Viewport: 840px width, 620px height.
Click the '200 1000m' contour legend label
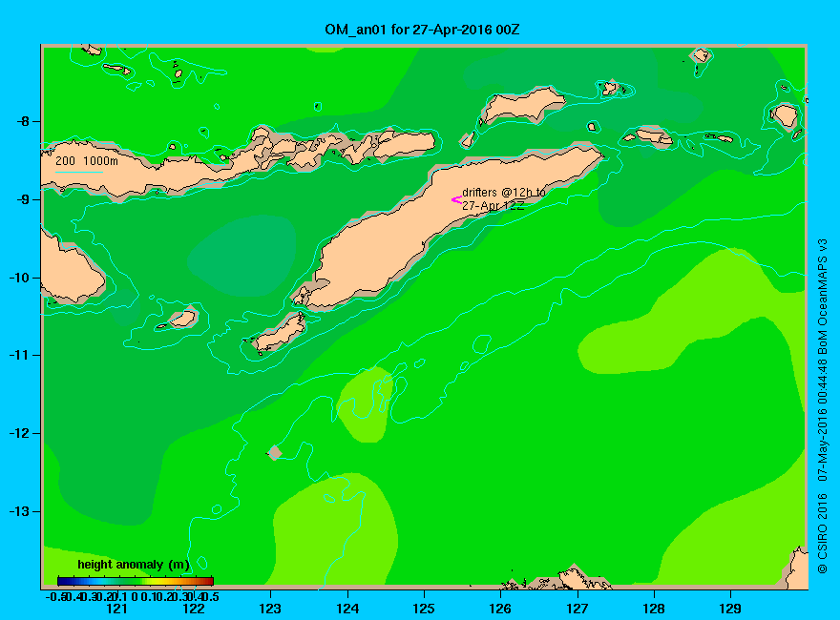(87, 160)
